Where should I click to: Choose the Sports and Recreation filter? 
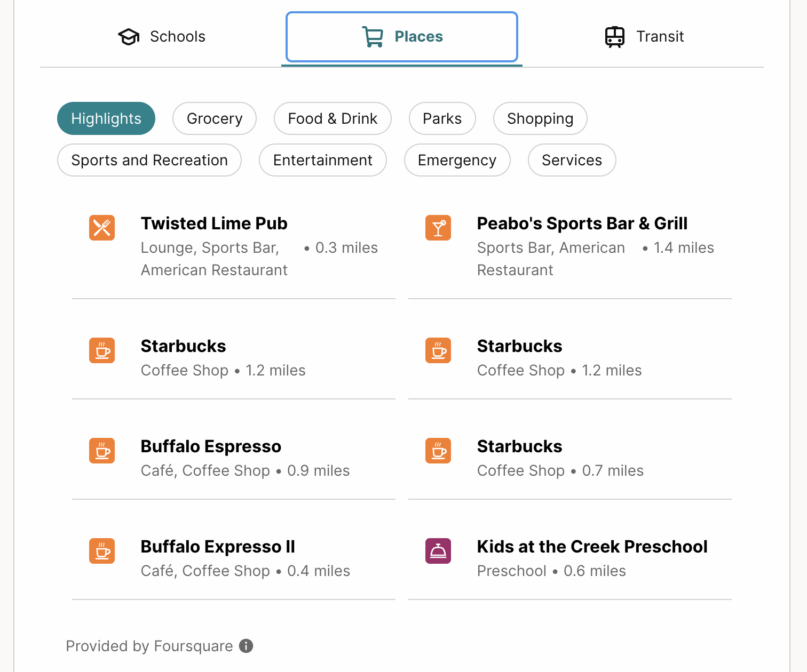[x=149, y=160]
